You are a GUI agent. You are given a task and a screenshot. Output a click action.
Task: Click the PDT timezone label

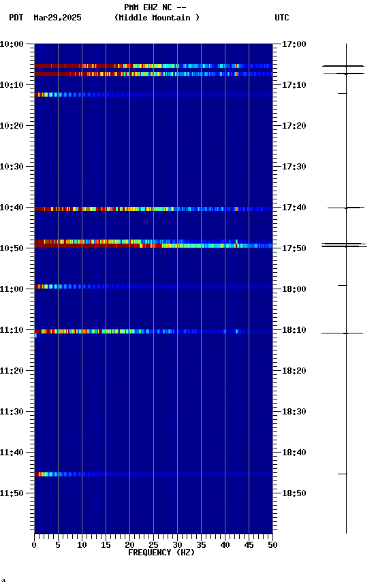[16, 18]
